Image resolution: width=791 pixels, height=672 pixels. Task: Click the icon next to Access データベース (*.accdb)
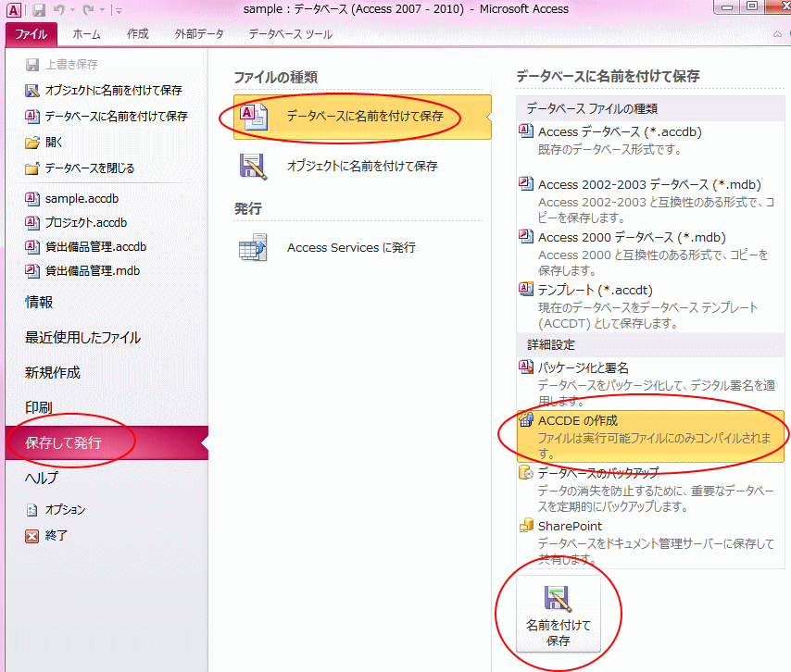point(526,131)
